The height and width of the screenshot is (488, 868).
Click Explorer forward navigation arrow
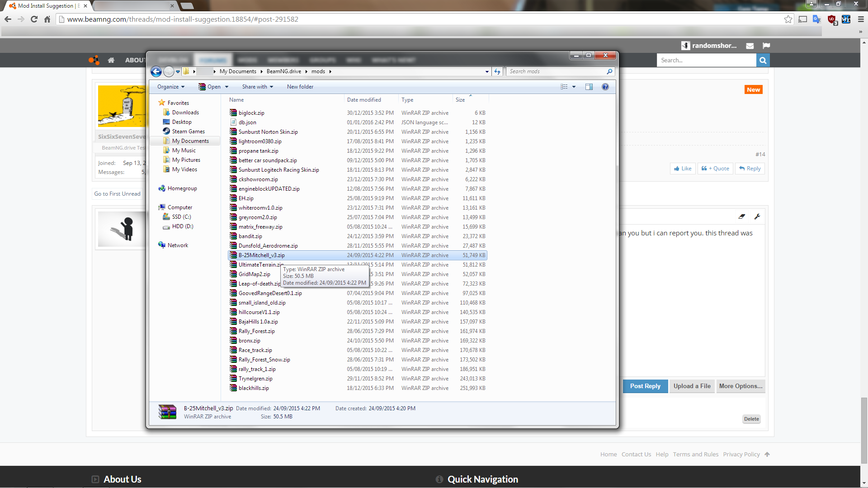[x=169, y=71]
